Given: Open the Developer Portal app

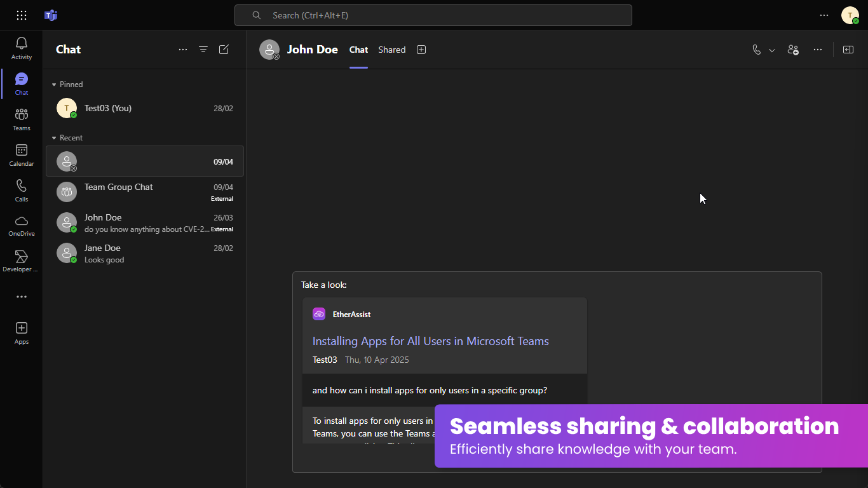Looking at the screenshot, I should [x=22, y=261].
